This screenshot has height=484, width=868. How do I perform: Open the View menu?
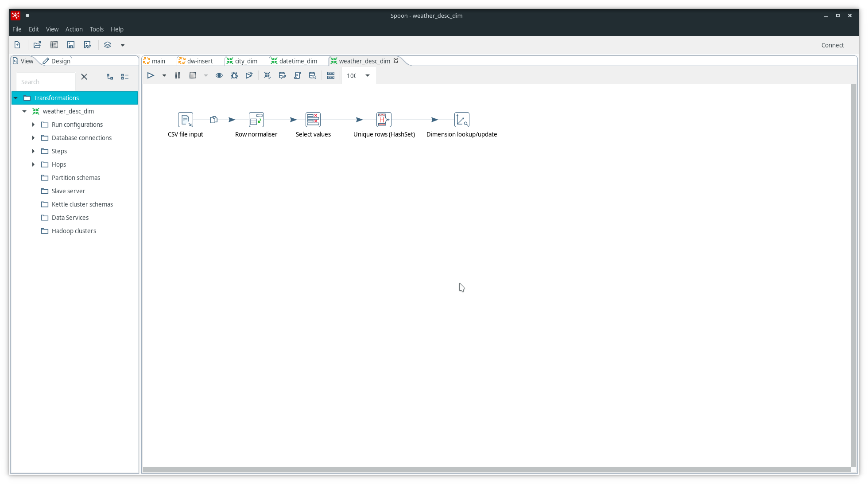52,29
